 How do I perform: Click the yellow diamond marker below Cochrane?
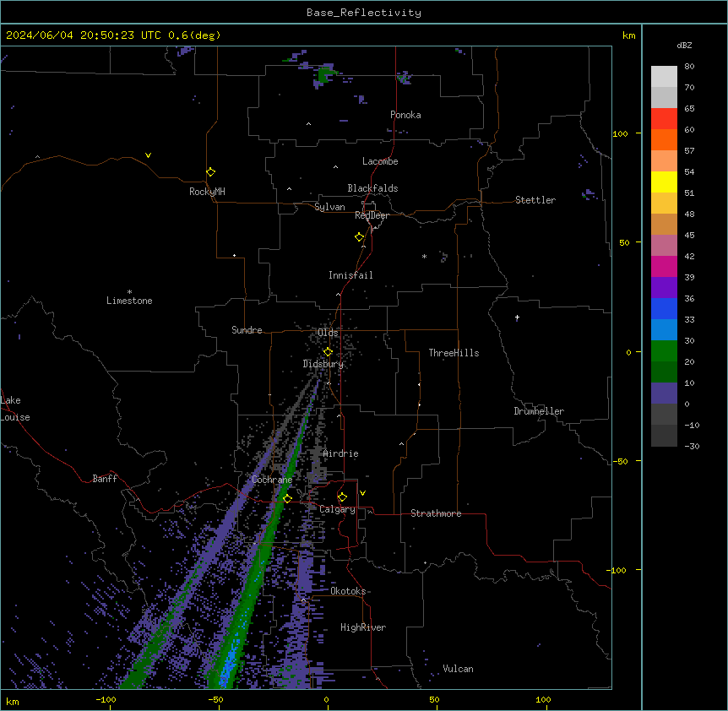tap(287, 499)
